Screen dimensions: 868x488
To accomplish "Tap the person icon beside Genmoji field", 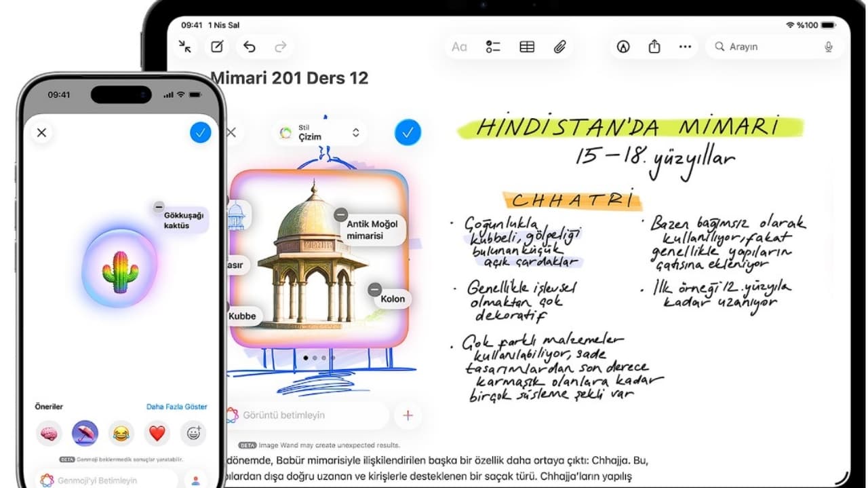I will pyautogui.click(x=196, y=481).
